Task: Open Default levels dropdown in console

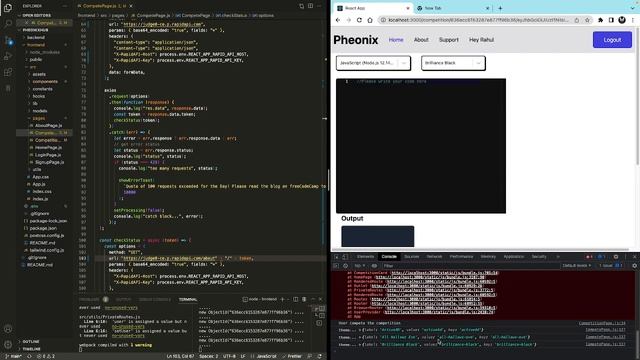Action: tap(577, 266)
